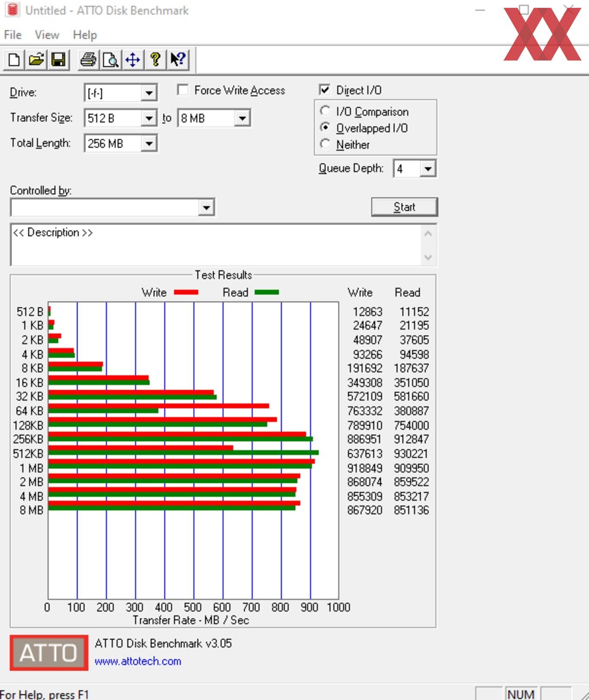Visit the www.attotech.com link
The height and width of the screenshot is (700, 589).
coord(138,661)
